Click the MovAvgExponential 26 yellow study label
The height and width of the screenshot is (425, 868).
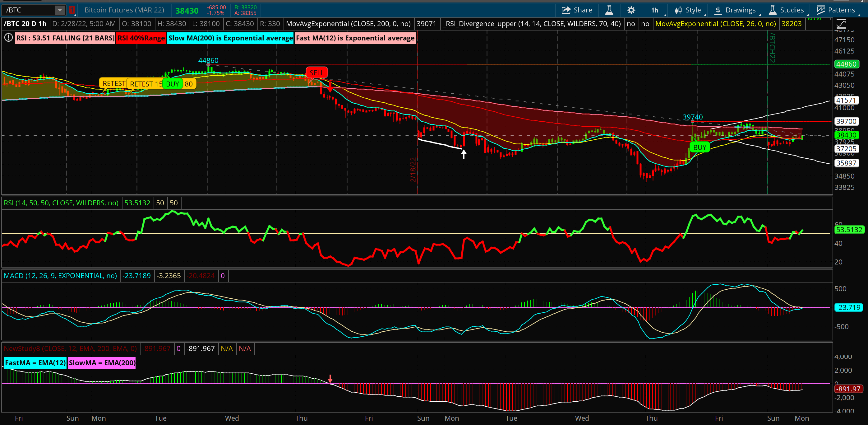coord(715,24)
